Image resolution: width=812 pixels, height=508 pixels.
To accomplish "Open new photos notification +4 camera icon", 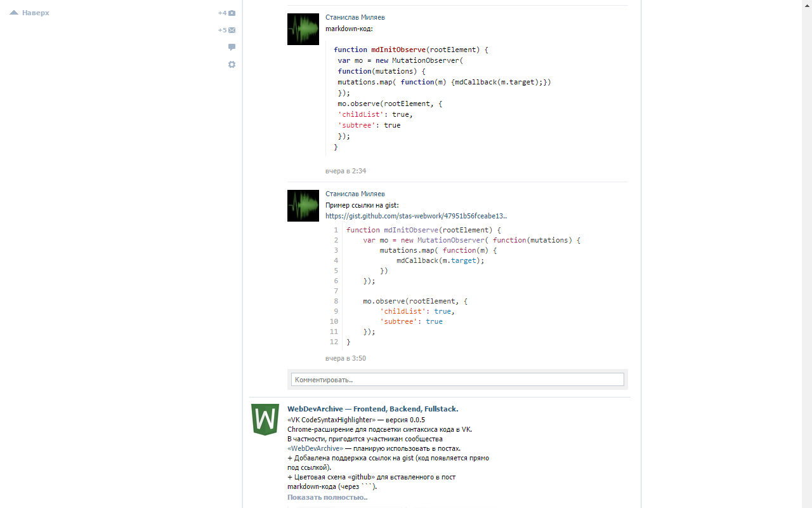I will [x=226, y=13].
